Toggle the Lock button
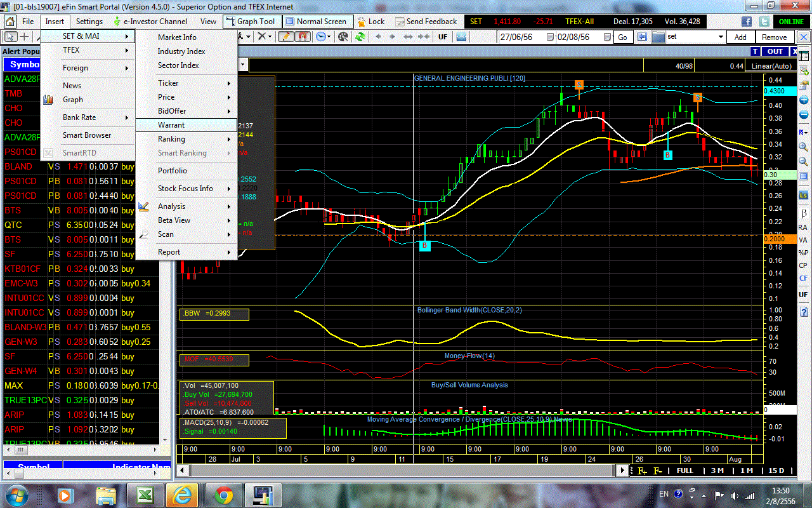 click(x=370, y=21)
